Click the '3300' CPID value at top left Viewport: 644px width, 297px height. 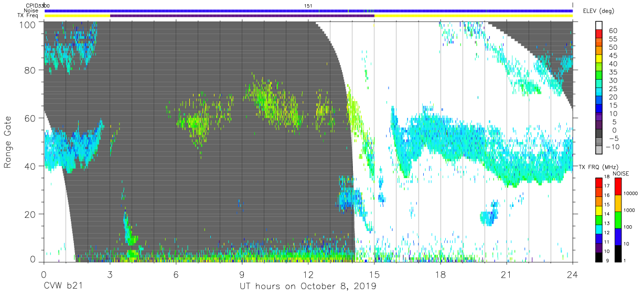(45, 5)
